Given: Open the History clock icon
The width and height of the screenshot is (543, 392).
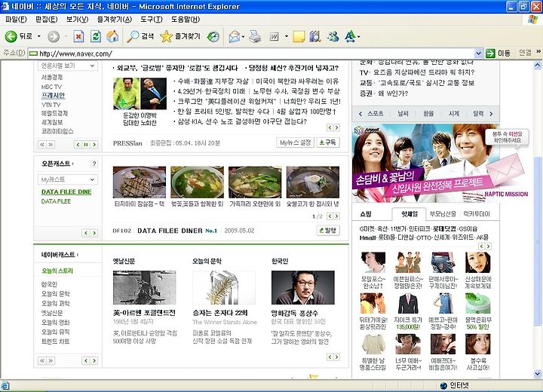Looking at the screenshot, I should coord(213,36).
